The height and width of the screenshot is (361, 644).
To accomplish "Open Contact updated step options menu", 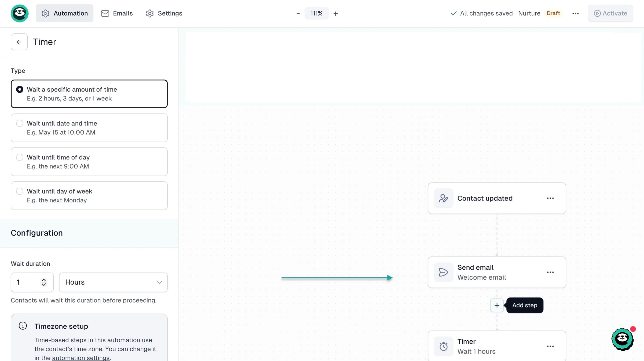I will click(550, 198).
